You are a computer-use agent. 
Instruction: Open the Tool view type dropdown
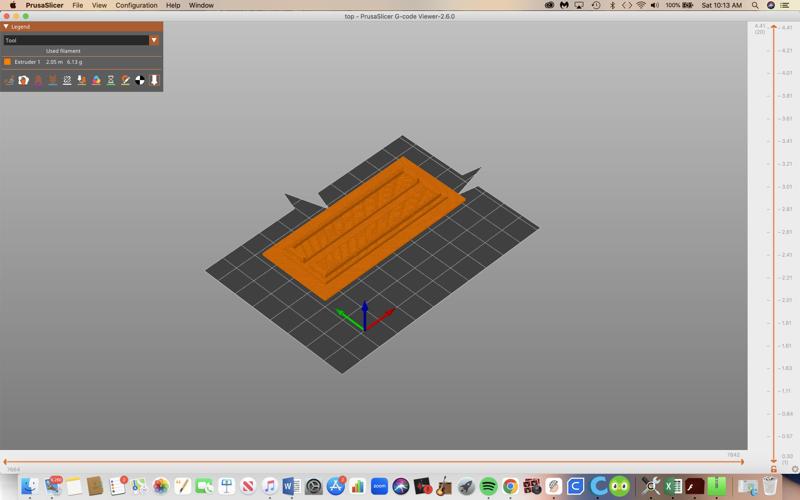coord(154,40)
